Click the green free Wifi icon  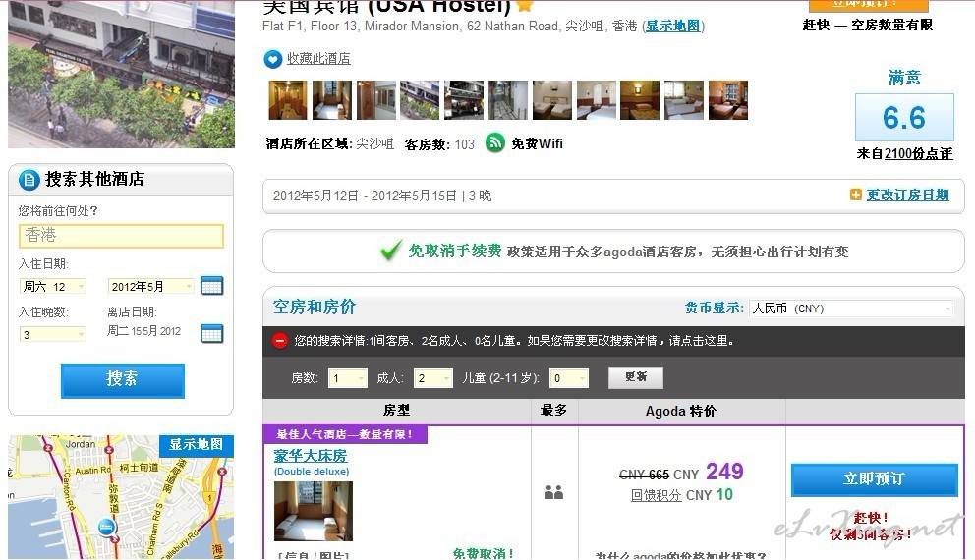click(x=495, y=143)
